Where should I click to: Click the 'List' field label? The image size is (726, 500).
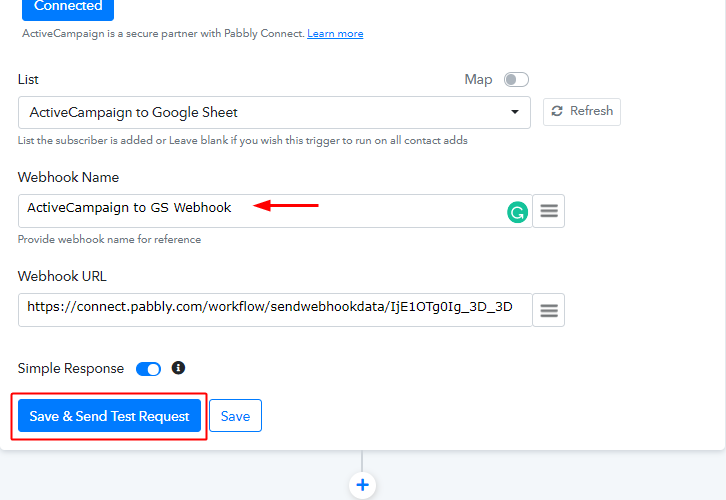pyautogui.click(x=28, y=80)
